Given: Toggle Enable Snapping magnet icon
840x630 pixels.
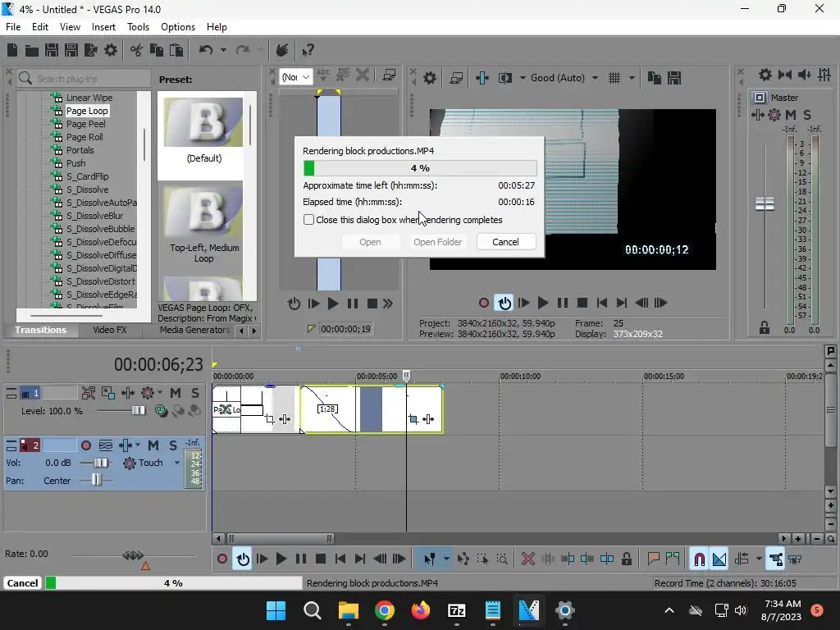Looking at the screenshot, I should [699, 559].
